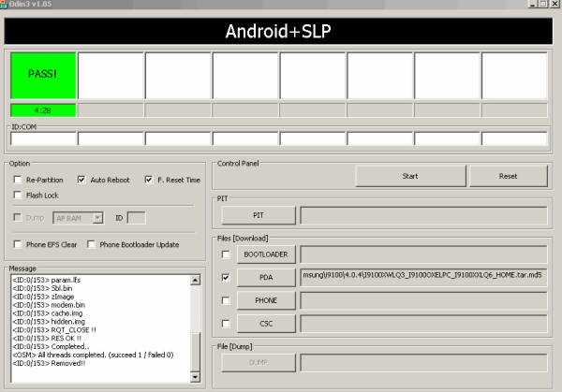The width and height of the screenshot is (562, 392).
Task: Select the 'modem.bin' log line
Action: click(49, 305)
